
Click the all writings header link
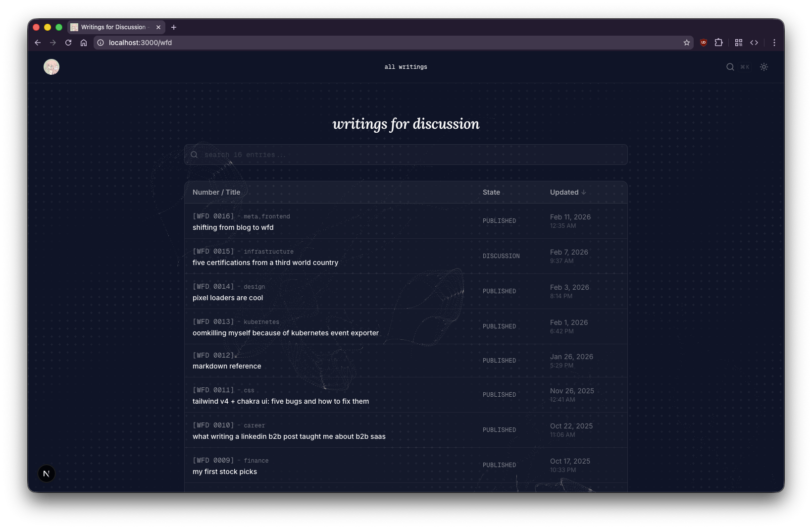click(406, 67)
